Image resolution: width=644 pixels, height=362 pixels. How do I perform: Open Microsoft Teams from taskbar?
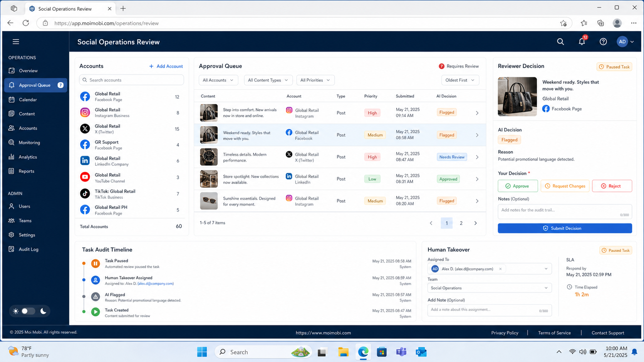click(401, 352)
